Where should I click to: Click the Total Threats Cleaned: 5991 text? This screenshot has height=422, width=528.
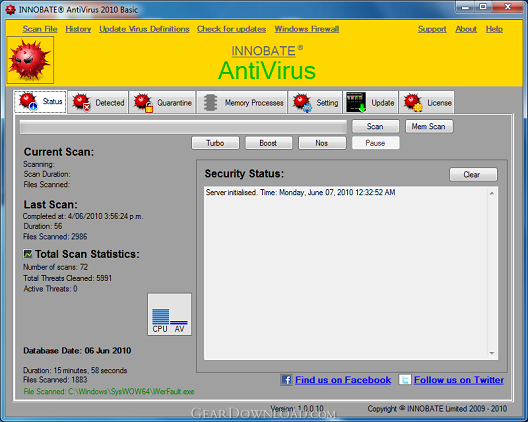pyautogui.click(x=67, y=278)
